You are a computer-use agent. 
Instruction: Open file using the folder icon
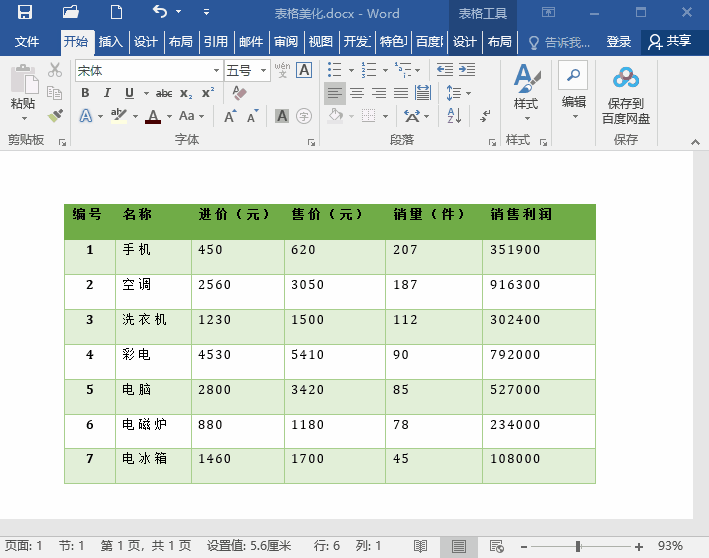(x=71, y=12)
